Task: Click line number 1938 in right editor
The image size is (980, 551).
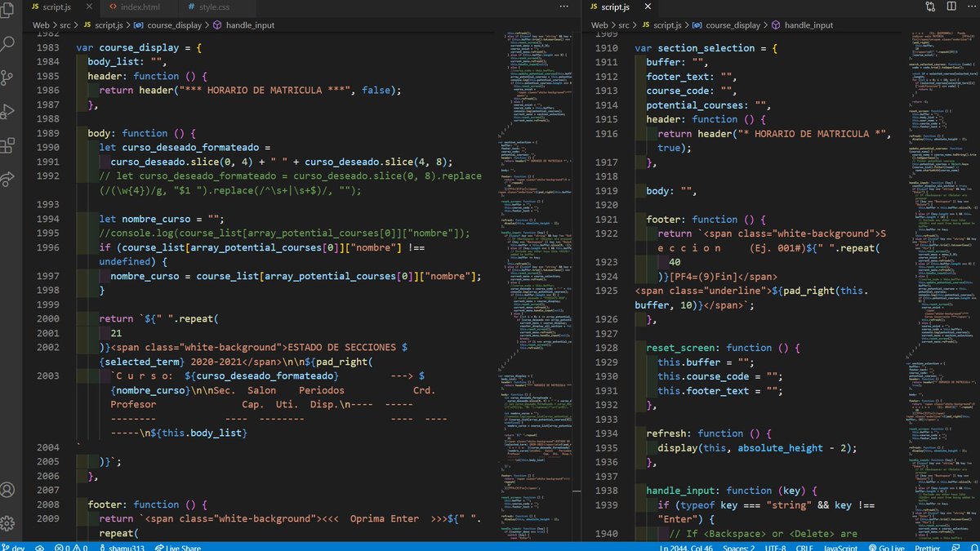Action: coord(606,491)
